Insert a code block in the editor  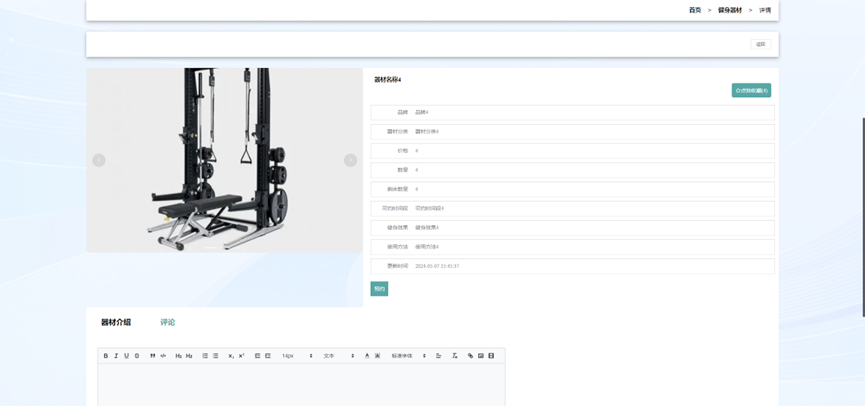163,356
